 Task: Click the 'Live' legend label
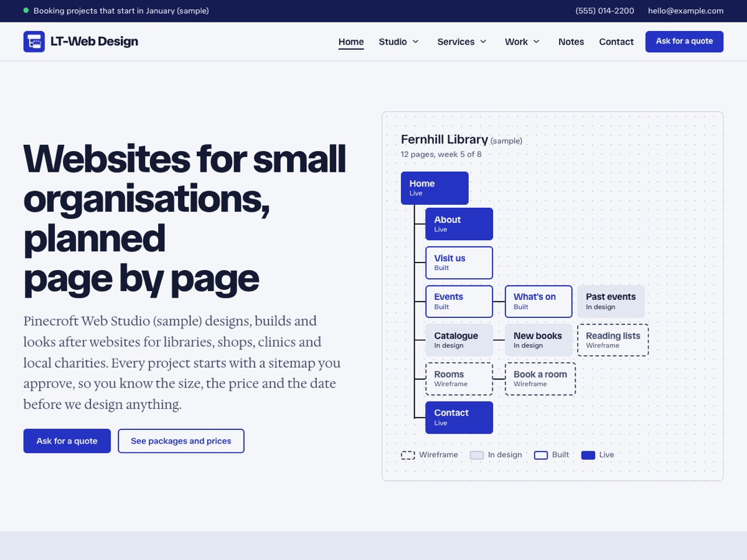(x=606, y=455)
